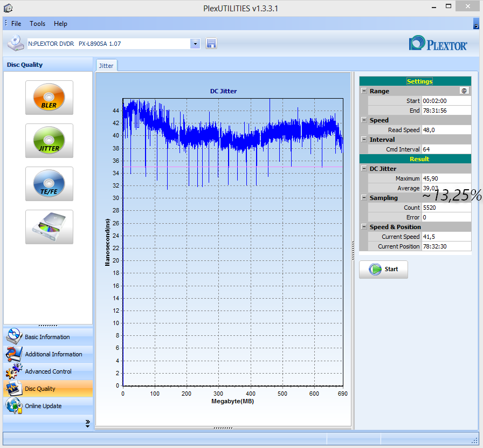The width and height of the screenshot is (483, 448).
Task: Click the Current Position value 78:32:30
Action: (446, 246)
